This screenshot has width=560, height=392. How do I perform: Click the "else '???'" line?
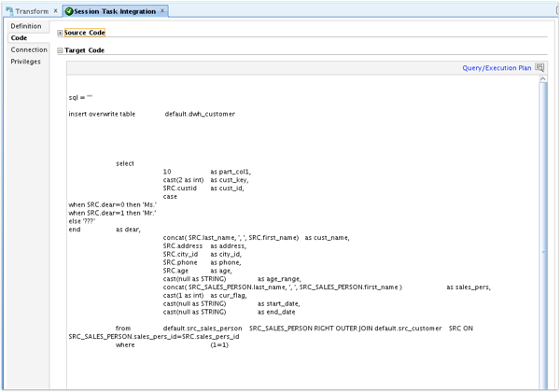(x=82, y=221)
